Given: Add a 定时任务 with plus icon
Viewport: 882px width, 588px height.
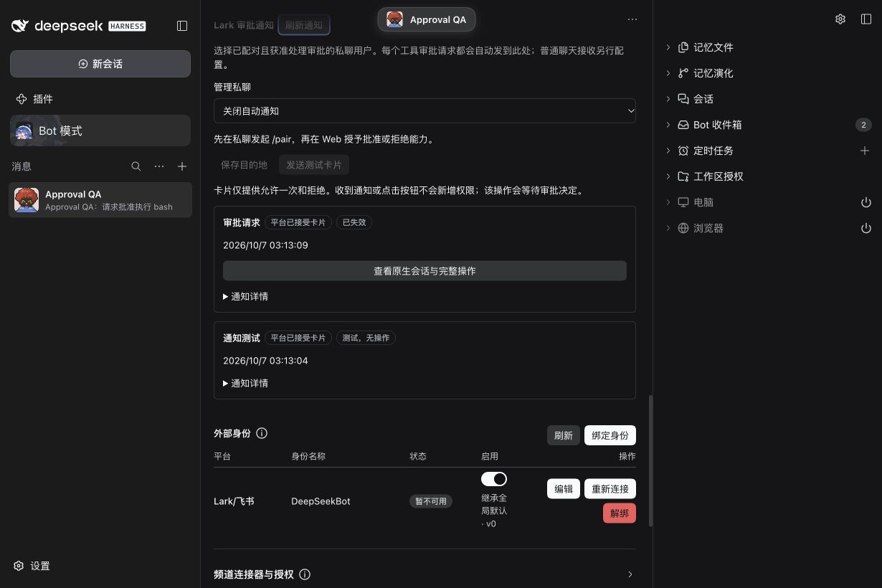Looking at the screenshot, I should pyautogui.click(x=865, y=151).
